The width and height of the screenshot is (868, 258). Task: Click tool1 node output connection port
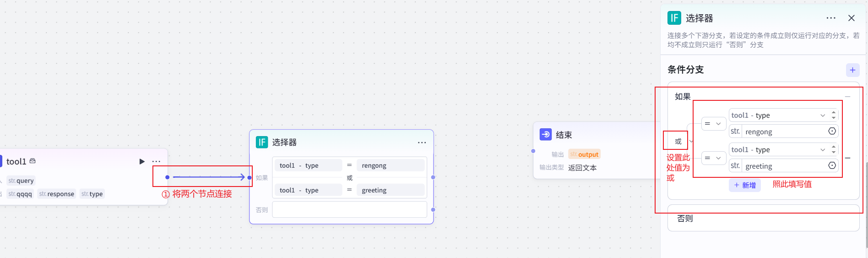168,177
